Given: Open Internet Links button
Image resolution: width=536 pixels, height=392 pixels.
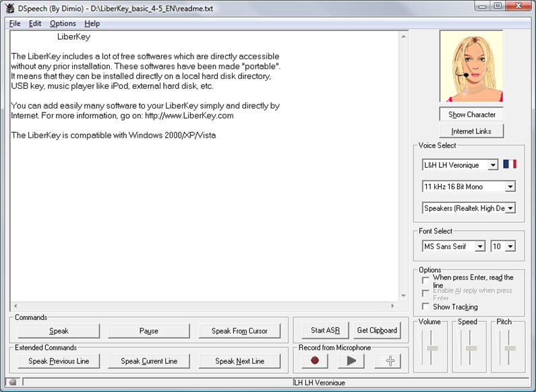Looking at the screenshot, I should click(x=471, y=131).
